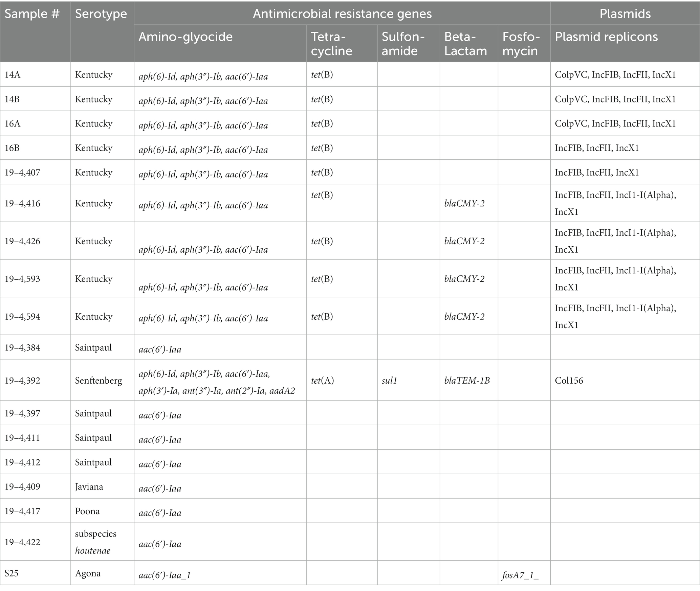Click the 'Plasmids' header cell

click(x=625, y=14)
